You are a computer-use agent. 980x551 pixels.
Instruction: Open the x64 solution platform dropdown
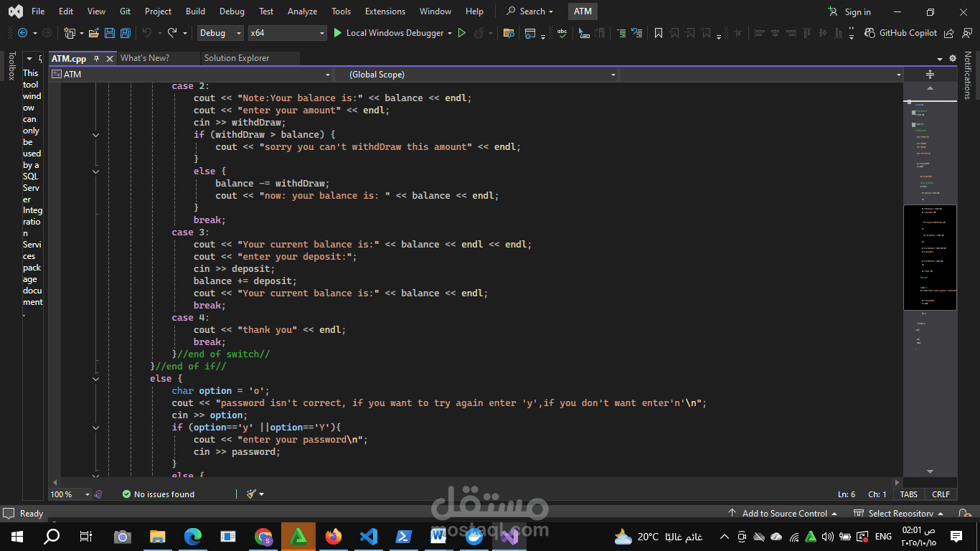(x=287, y=33)
